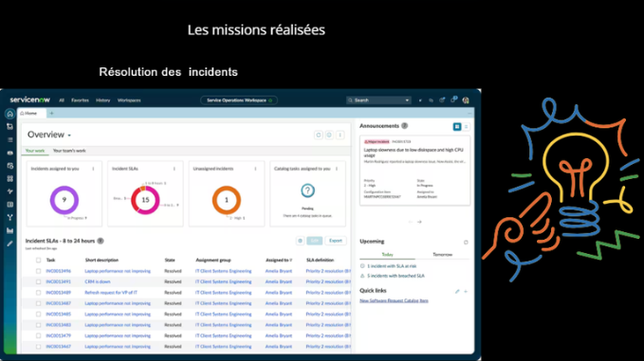Open the four-squares dashboard icon in the sidebar

point(9,178)
